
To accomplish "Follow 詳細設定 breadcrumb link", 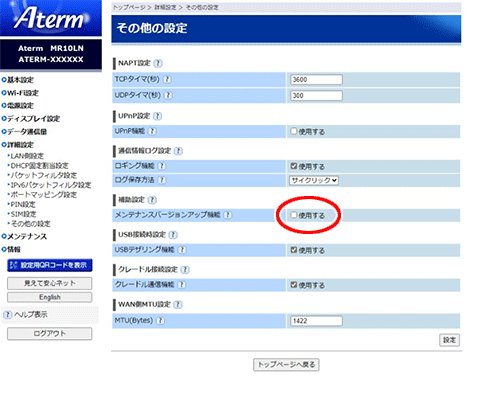I will coord(165,7).
